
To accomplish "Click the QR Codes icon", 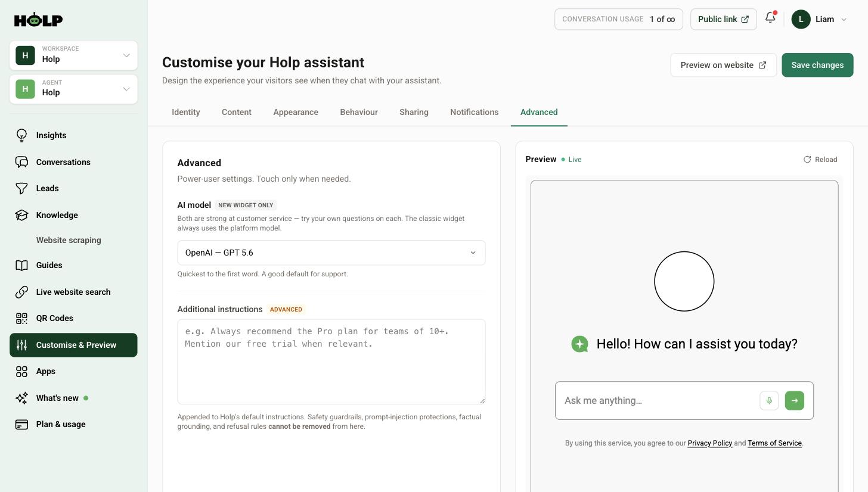I will click(x=21, y=318).
